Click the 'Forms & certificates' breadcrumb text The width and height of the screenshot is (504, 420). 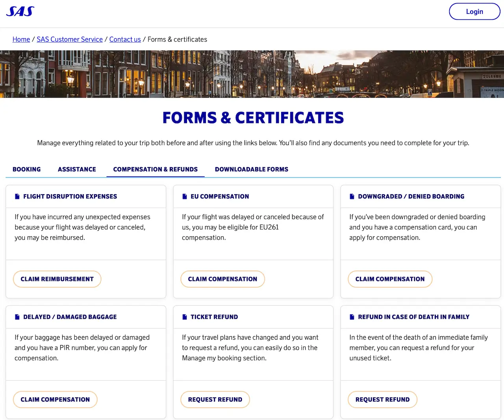pos(177,39)
